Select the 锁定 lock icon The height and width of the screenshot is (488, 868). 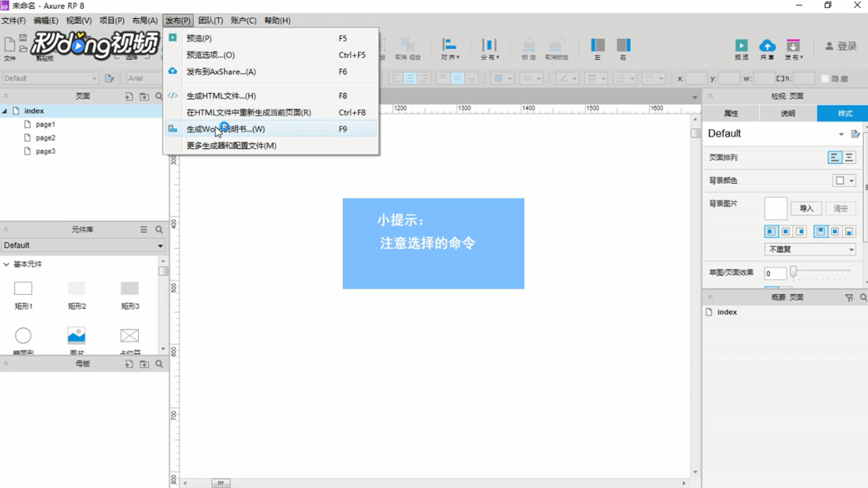click(528, 46)
